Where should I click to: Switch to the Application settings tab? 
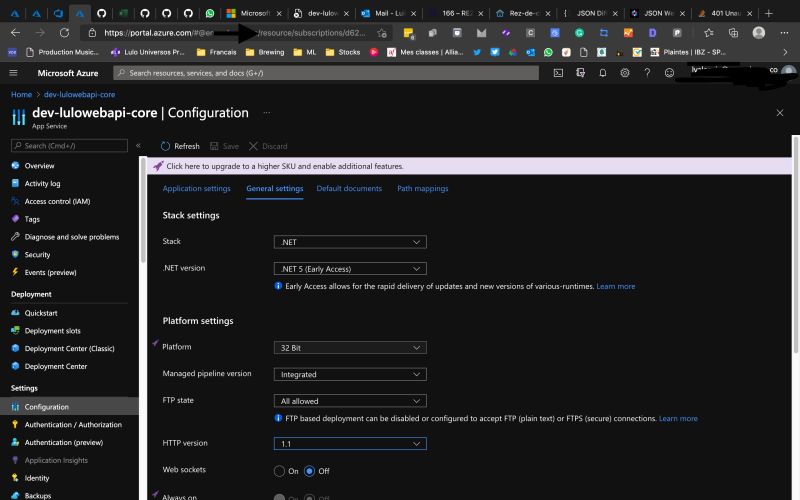[196, 188]
